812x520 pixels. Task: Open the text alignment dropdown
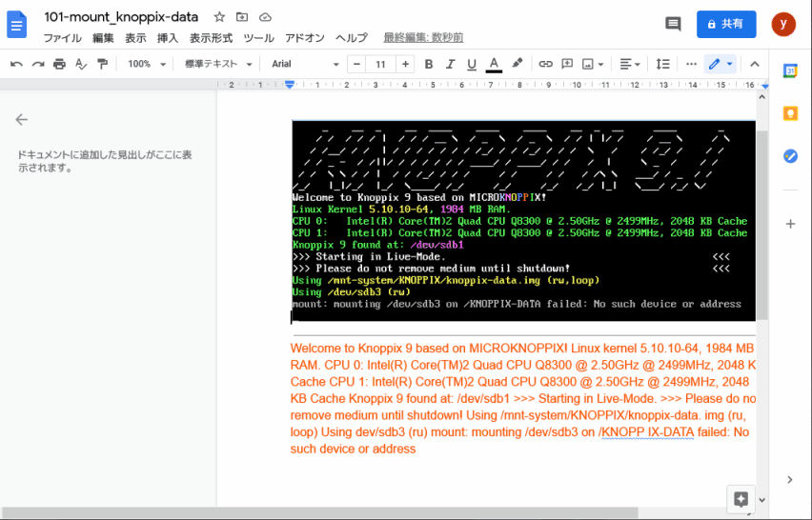point(630,64)
